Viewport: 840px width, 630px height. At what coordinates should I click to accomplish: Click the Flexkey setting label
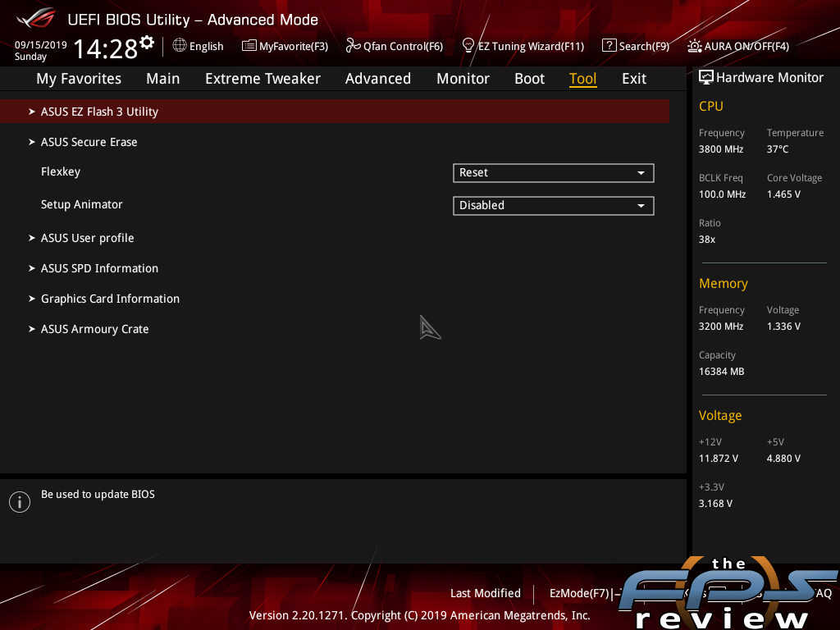[x=61, y=171]
